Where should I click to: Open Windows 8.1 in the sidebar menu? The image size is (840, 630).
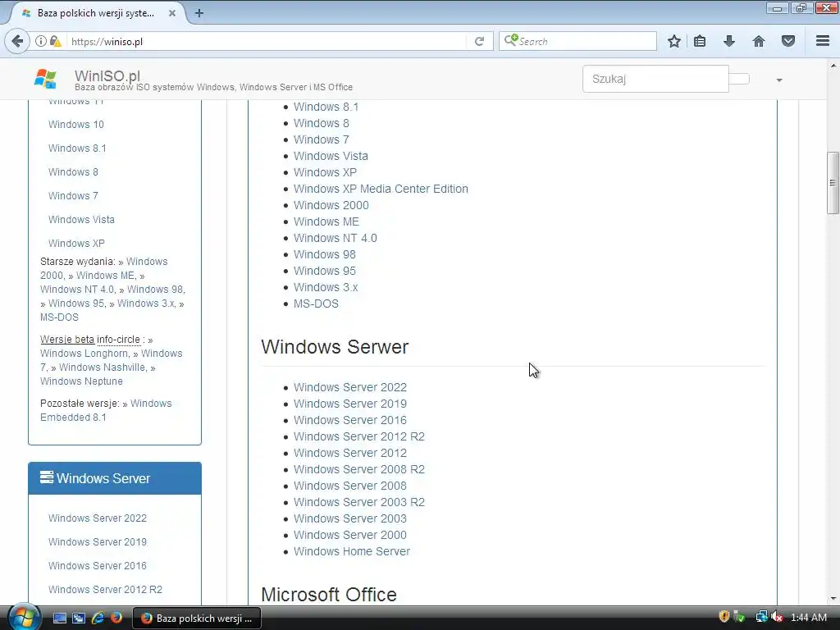point(77,148)
